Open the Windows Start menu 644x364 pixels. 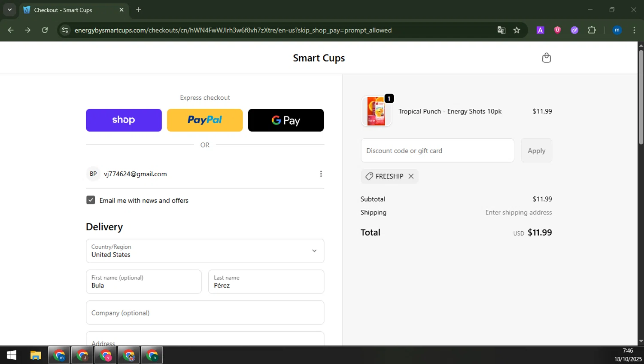12,355
